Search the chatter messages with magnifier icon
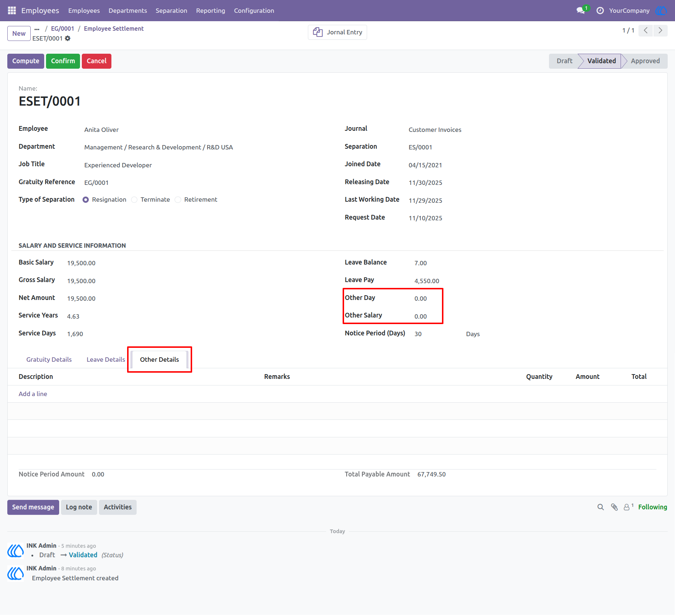The image size is (675, 616). [600, 507]
